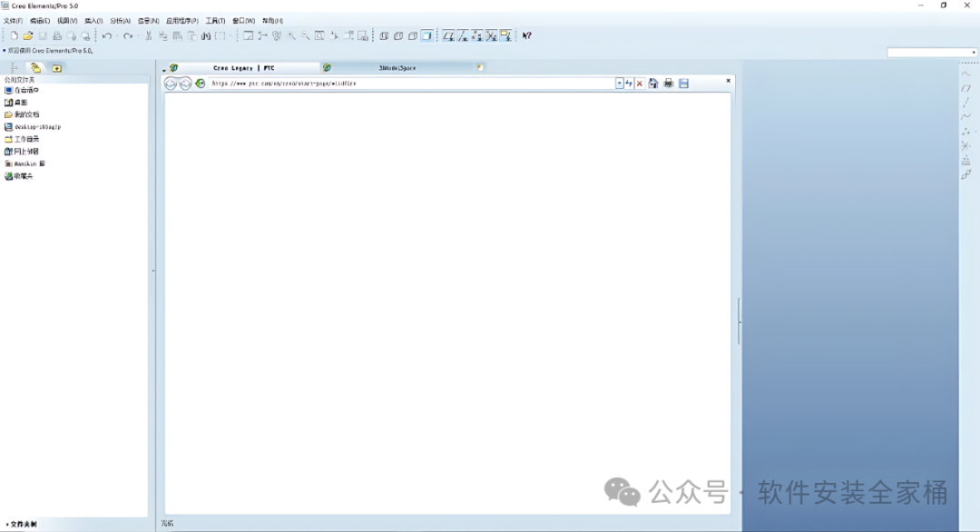Click the What's This help cursor icon
This screenshot has width=980, height=532.
pyautogui.click(x=527, y=35)
